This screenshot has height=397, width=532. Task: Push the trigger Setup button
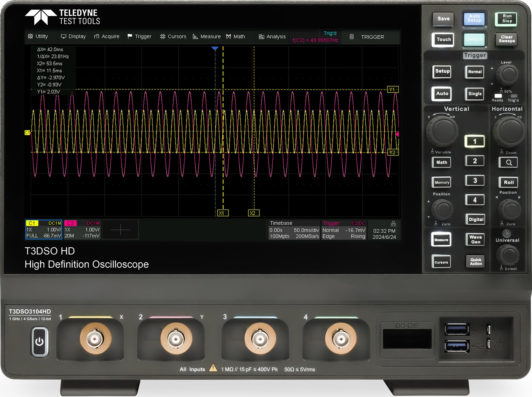point(442,71)
